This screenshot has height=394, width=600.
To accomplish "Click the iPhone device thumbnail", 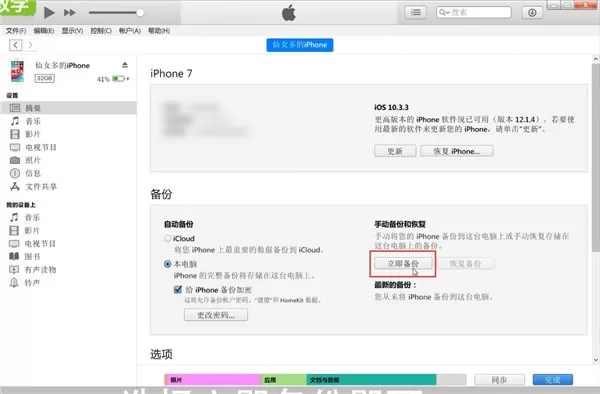I will click(17, 71).
